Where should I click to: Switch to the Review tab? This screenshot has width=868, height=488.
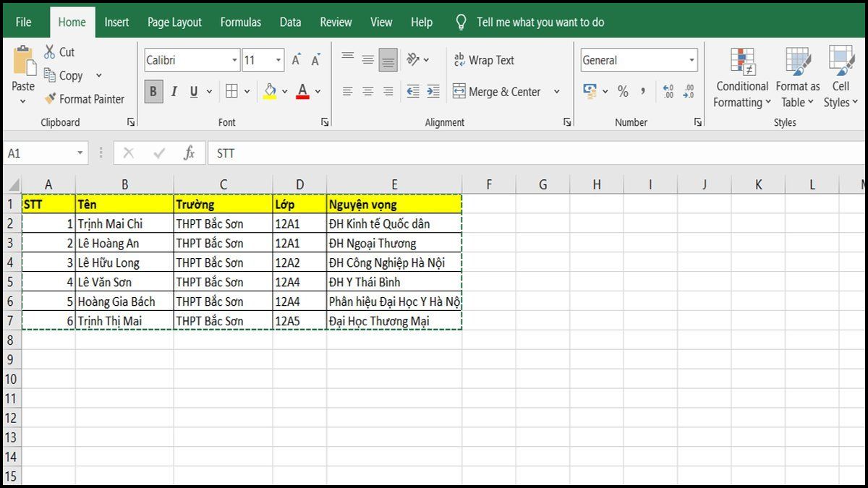tap(336, 22)
